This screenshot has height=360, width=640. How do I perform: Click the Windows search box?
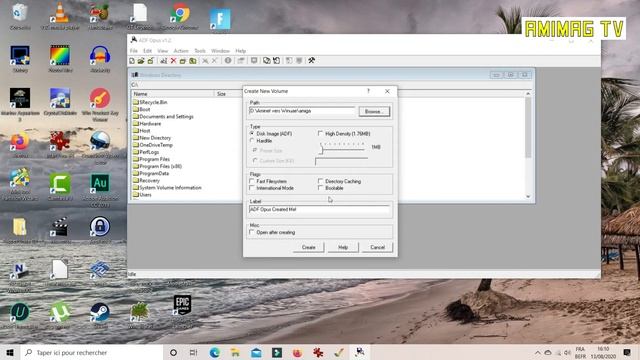[x=92, y=353]
